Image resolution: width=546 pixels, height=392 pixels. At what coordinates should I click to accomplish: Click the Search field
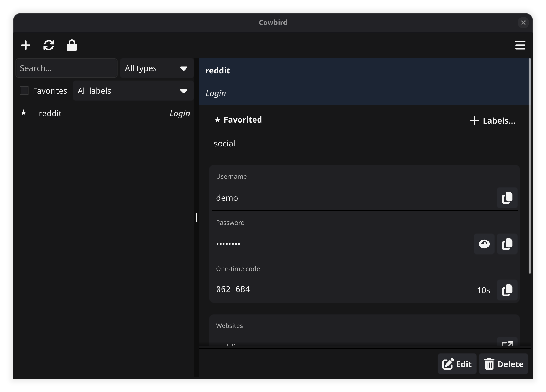[66, 68]
